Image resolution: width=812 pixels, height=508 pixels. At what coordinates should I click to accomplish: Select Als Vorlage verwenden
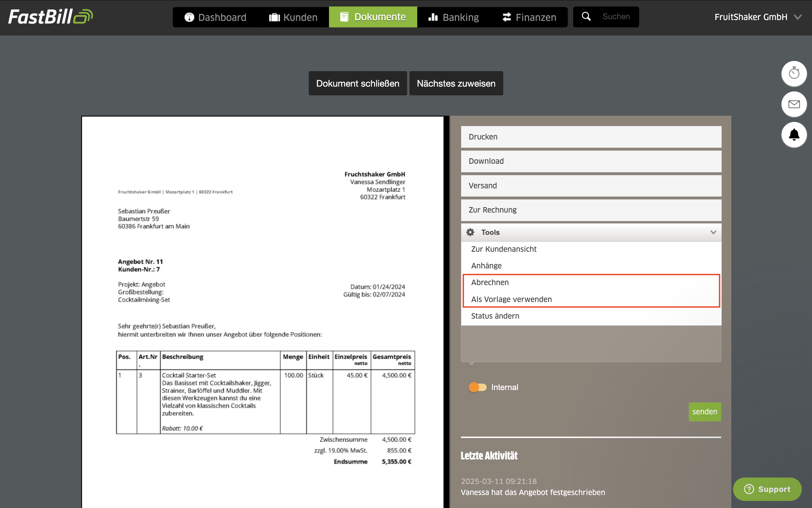click(x=591, y=299)
